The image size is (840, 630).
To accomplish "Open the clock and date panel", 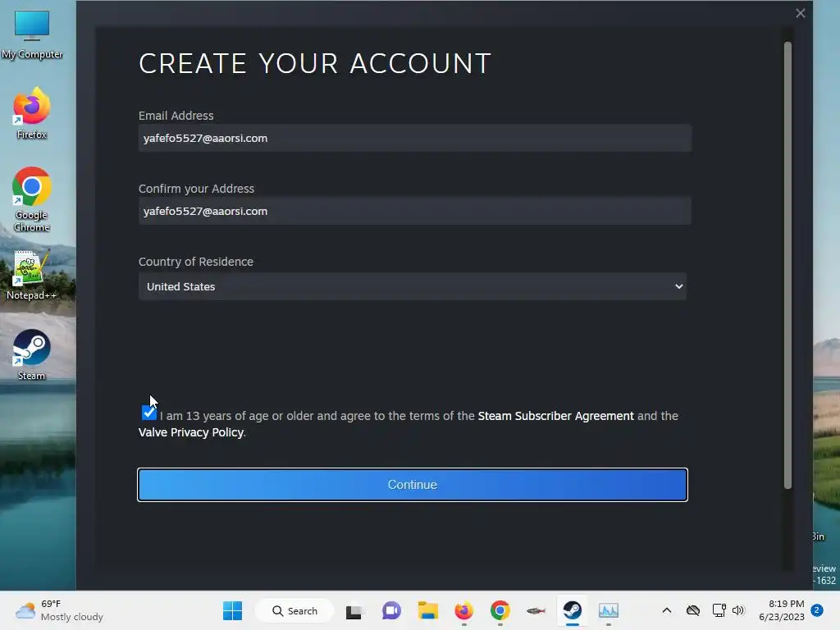I will 782,610.
